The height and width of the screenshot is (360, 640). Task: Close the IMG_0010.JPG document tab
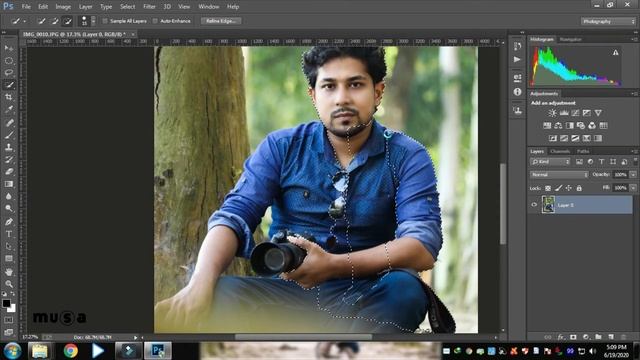[x=133, y=34]
